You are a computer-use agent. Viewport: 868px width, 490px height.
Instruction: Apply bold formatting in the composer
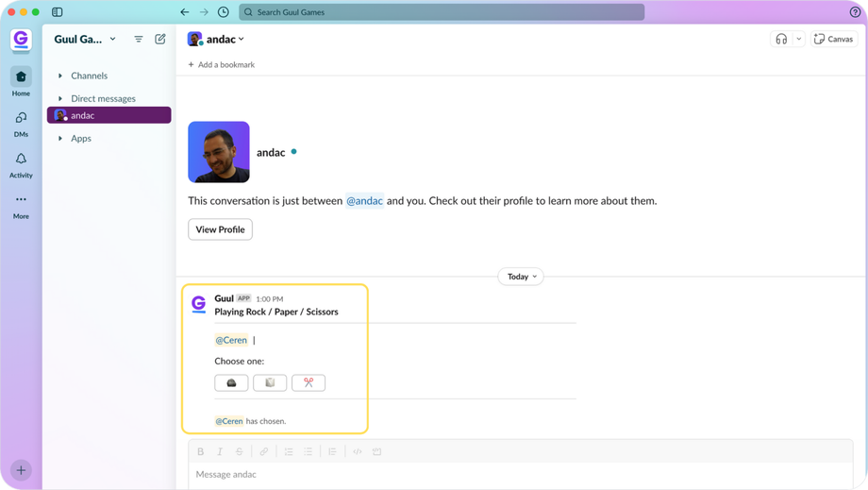pos(200,452)
